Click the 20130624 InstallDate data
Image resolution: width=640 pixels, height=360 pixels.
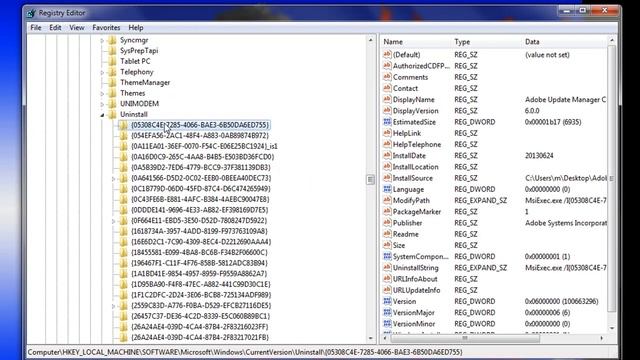[x=539, y=156]
